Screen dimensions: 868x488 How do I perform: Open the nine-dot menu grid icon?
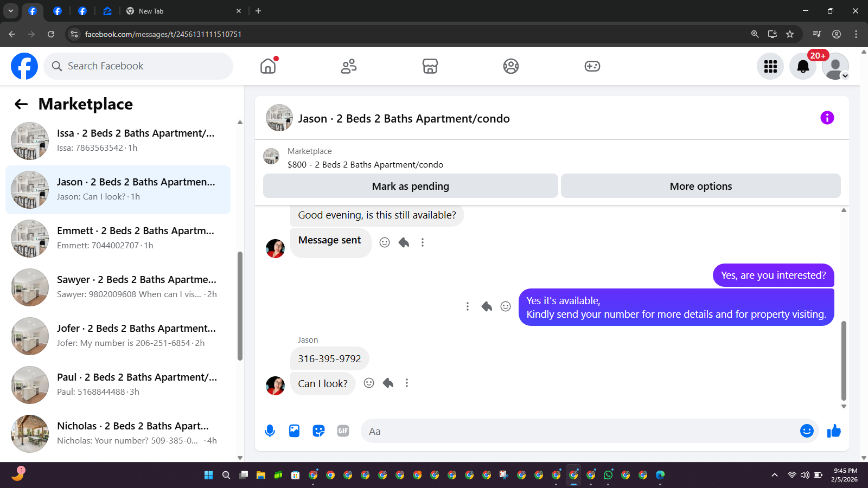[x=770, y=66]
